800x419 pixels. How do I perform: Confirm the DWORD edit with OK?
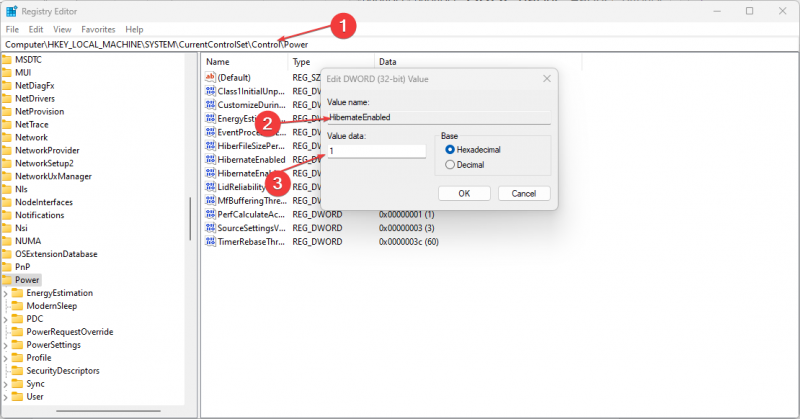(x=464, y=193)
